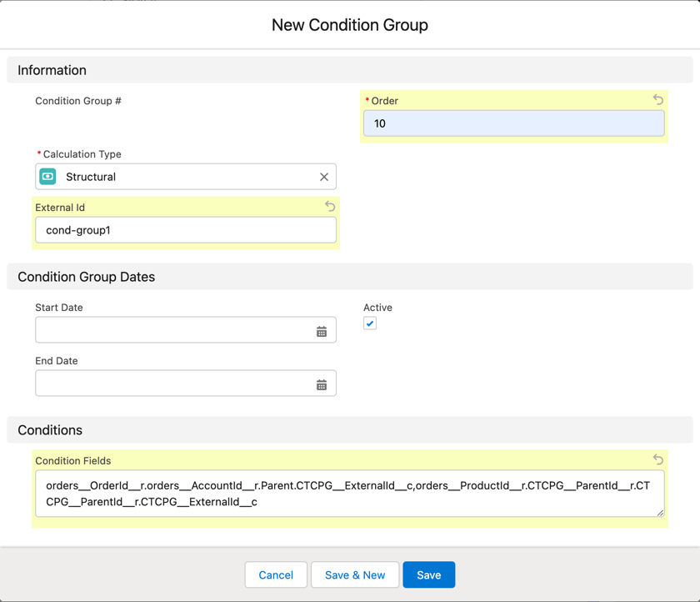Clear the Structural calculation type selection
700x602 pixels.
324,177
